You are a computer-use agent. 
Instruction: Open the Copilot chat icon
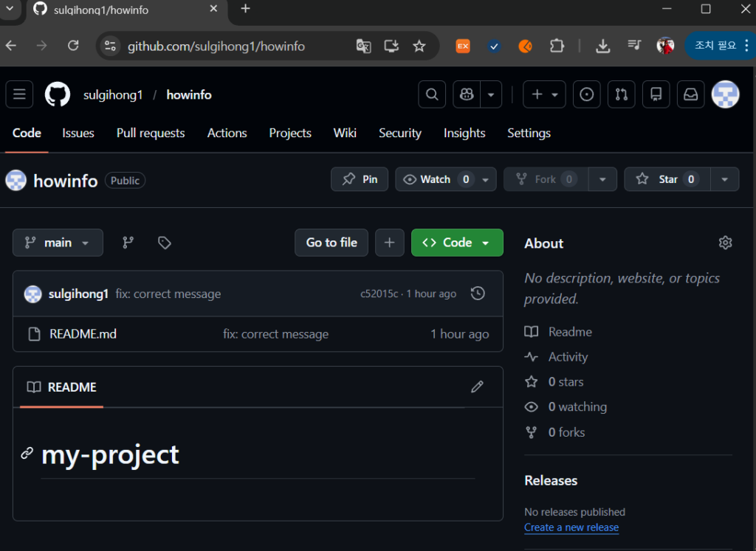[467, 94]
